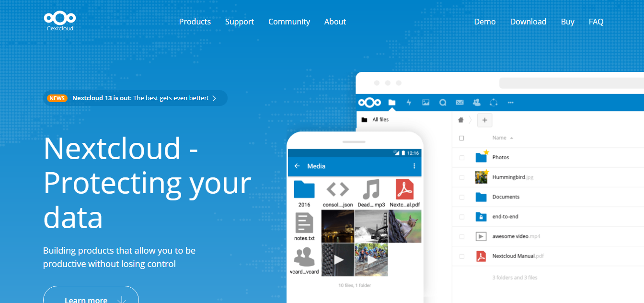
Task: Click the search magnifier icon
Action: click(442, 102)
